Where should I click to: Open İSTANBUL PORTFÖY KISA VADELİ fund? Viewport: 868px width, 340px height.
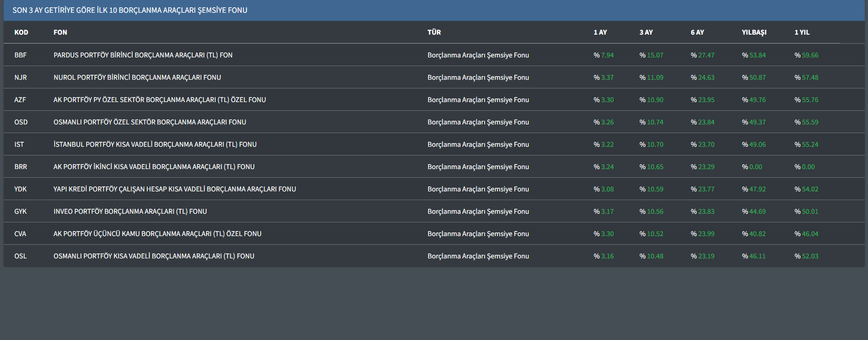[155, 144]
